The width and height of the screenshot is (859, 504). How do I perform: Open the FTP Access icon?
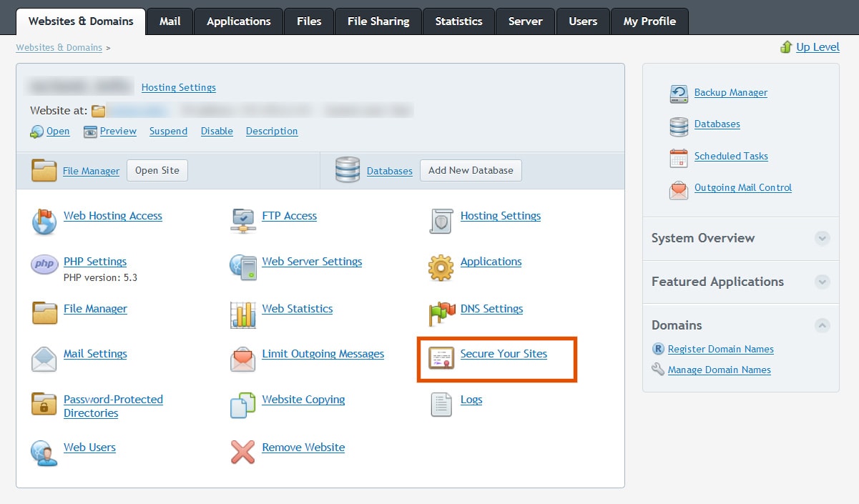pos(243,220)
